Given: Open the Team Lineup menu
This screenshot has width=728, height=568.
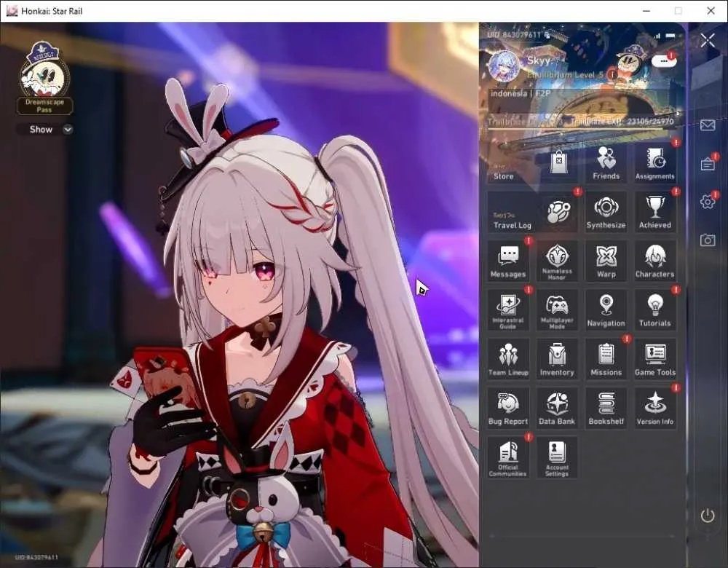Looking at the screenshot, I should point(508,360).
